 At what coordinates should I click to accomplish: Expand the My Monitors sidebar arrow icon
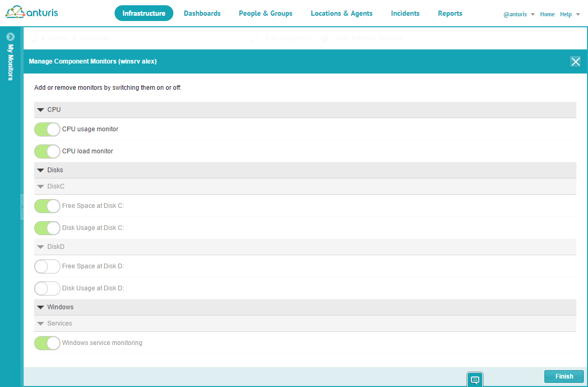tap(10, 37)
